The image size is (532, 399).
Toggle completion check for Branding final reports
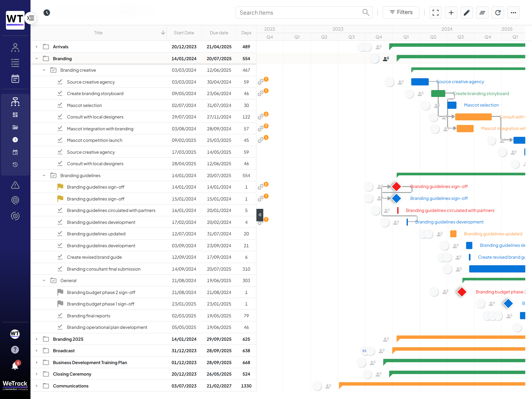click(60, 315)
